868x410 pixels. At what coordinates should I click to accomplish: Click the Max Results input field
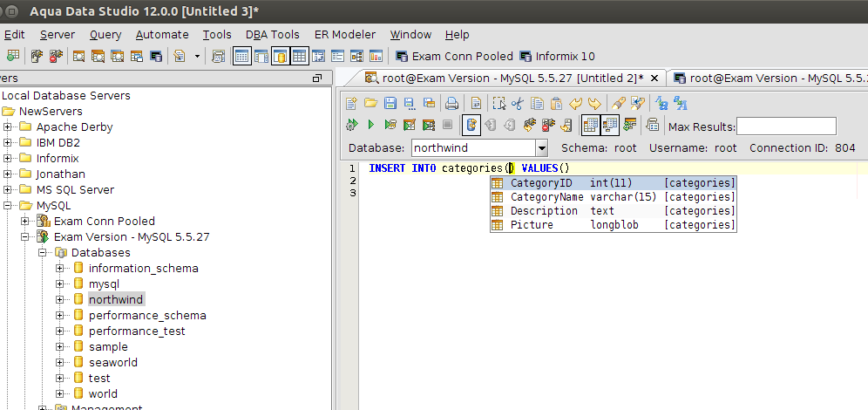[x=786, y=126]
